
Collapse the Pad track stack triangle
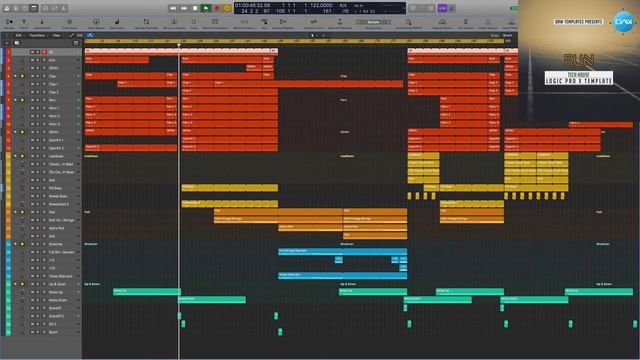16,212
